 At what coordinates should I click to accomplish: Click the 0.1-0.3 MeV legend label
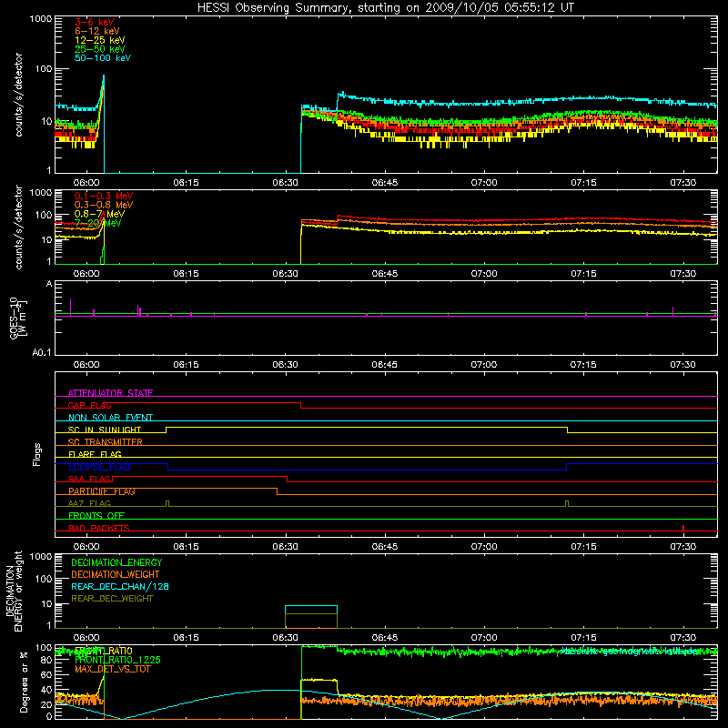coord(104,196)
